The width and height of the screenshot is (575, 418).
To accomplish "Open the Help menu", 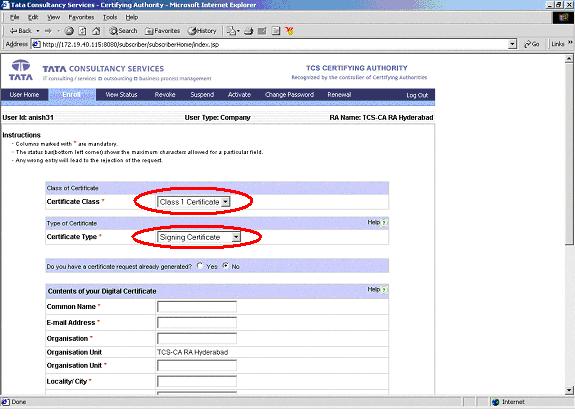I will point(132,17).
